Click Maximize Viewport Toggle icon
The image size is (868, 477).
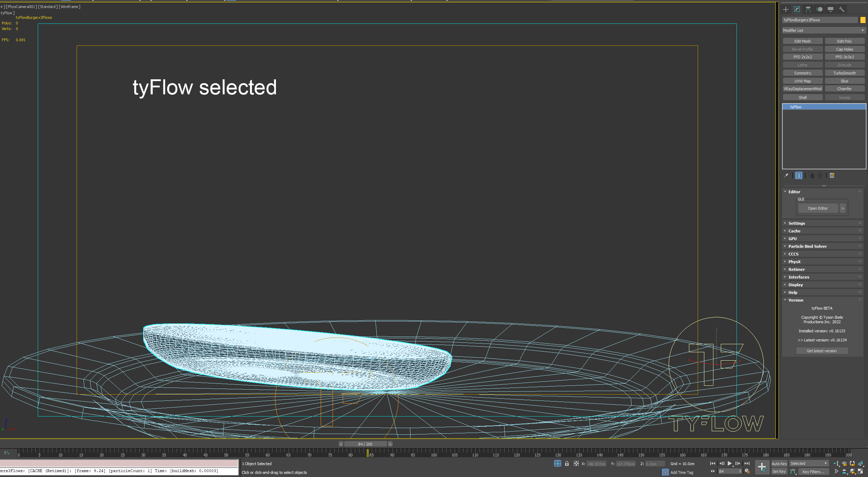(860, 471)
